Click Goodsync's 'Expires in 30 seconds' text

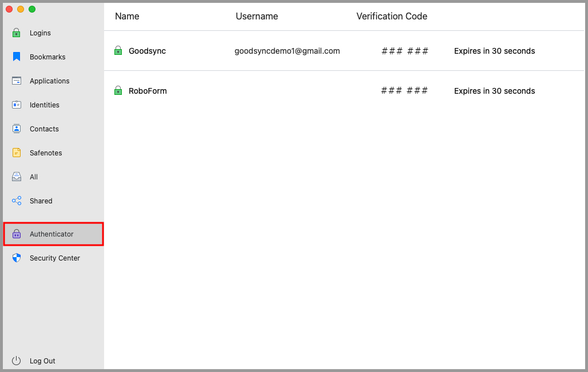(495, 51)
